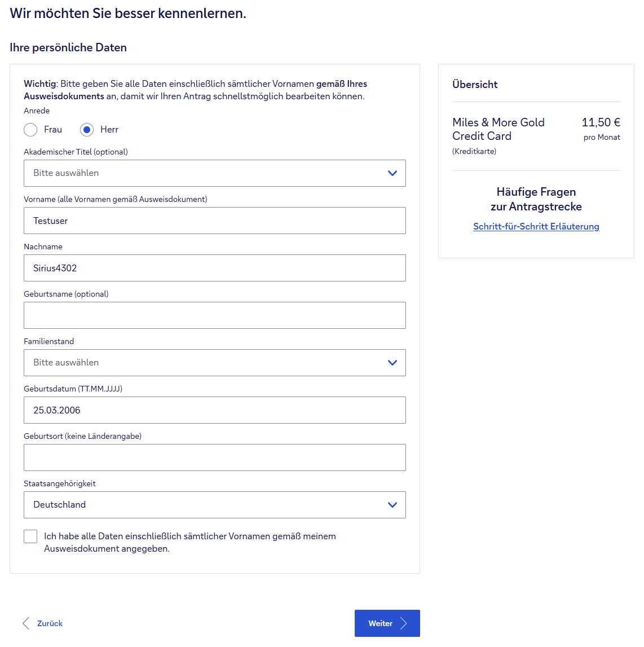Expand the Familienstand dropdown
This screenshot has width=644, height=647.
[214, 363]
